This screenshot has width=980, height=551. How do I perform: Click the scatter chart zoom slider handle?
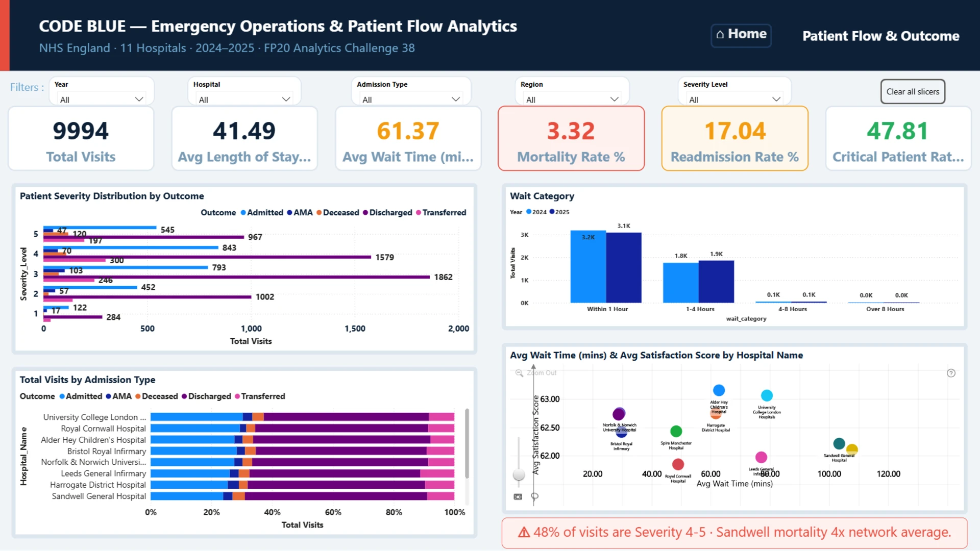coord(519,474)
